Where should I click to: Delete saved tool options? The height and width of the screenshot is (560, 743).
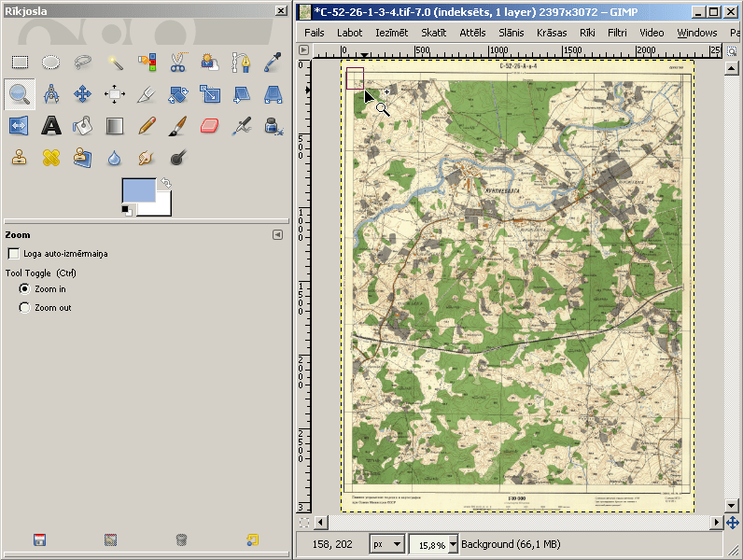[181, 539]
